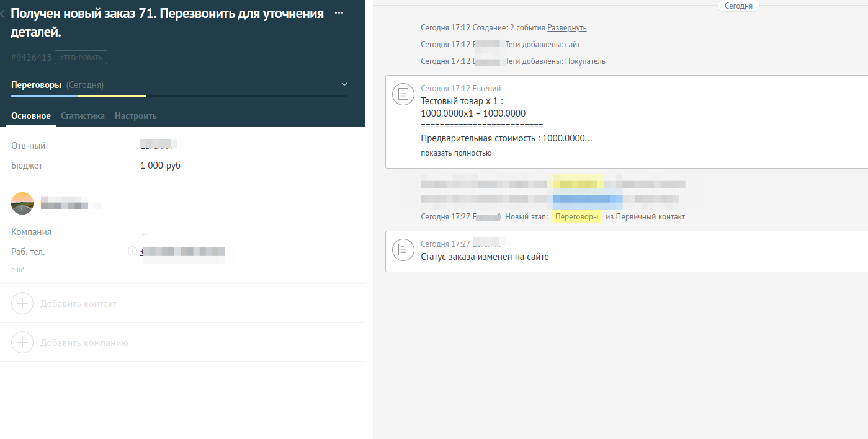This screenshot has height=439, width=868.
Task: Open the three-dots menu in lead header
Action: [x=339, y=13]
